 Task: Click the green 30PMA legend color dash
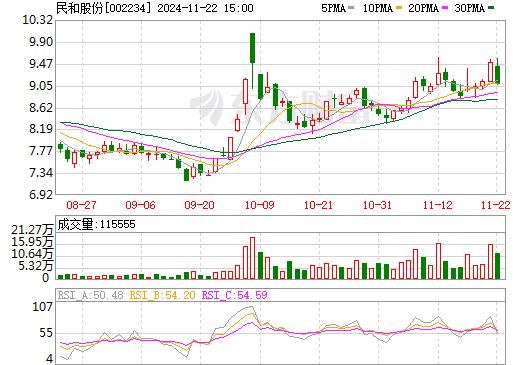tap(491, 8)
